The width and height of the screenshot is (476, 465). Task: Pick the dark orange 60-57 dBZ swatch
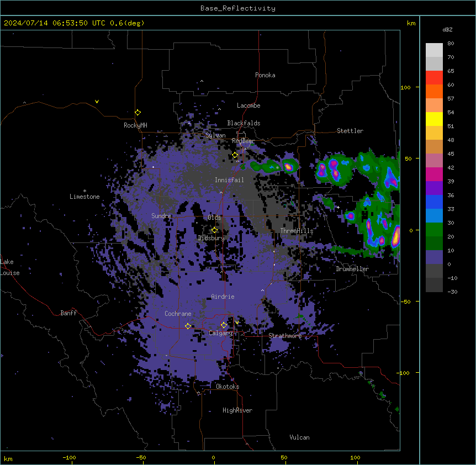(x=434, y=91)
